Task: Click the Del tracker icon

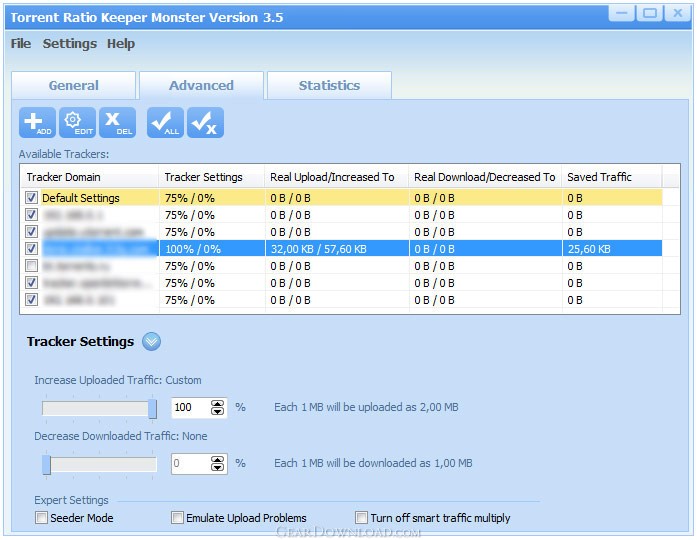Action: point(118,123)
